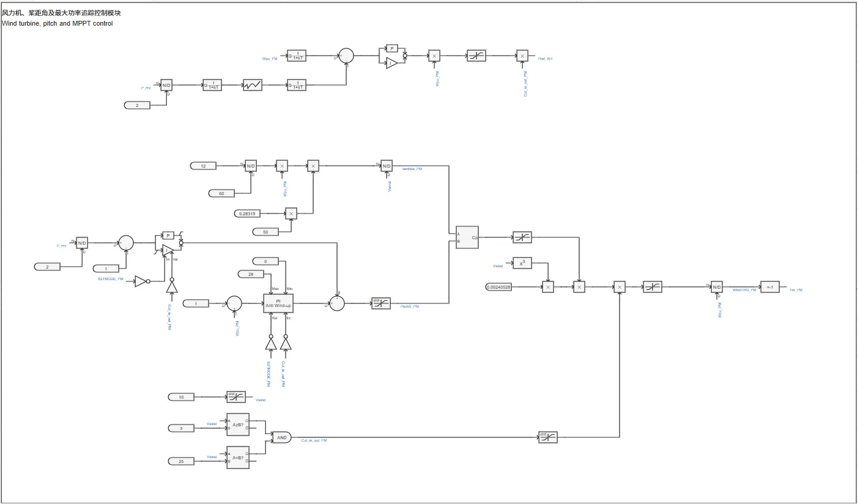
Task: Click the Tm_PM output label
Action: coord(796,289)
